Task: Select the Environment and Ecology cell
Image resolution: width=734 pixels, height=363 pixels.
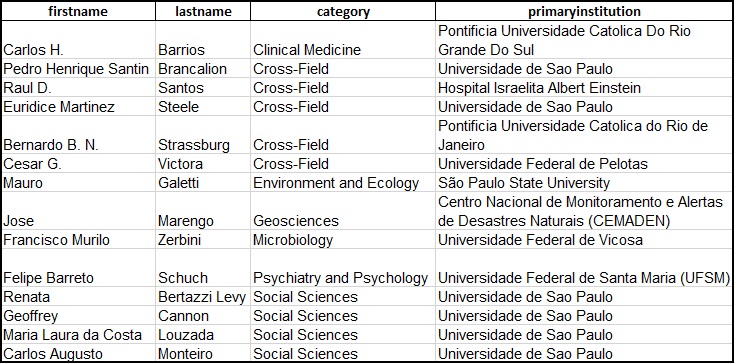Action: (x=343, y=183)
